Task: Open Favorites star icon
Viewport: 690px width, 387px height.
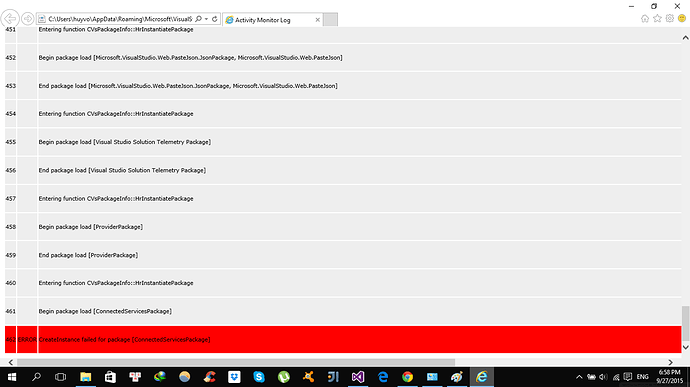Action: pos(657,18)
